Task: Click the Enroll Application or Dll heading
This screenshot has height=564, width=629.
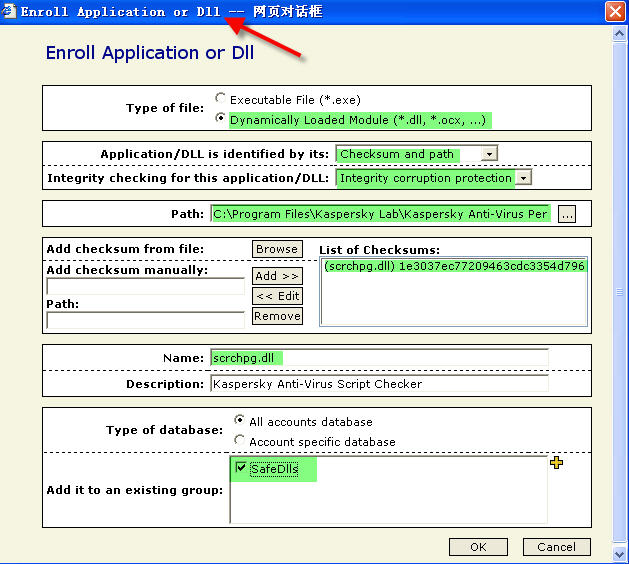Action: (x=150, y=53)
